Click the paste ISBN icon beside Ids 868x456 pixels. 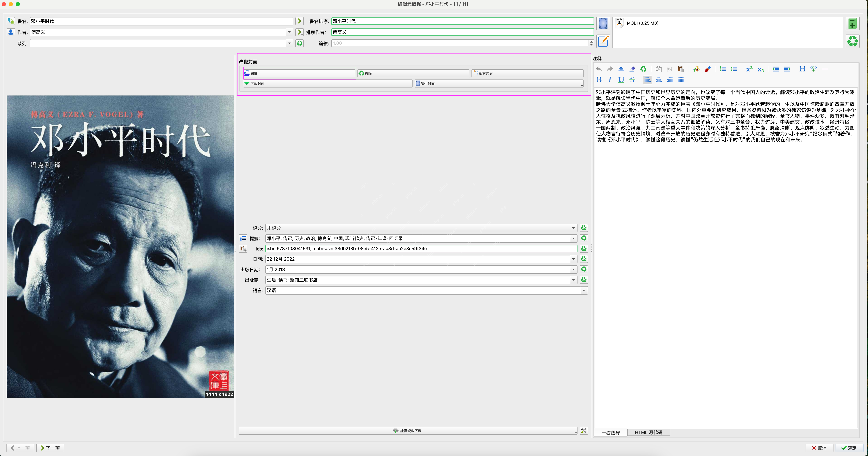243,249
